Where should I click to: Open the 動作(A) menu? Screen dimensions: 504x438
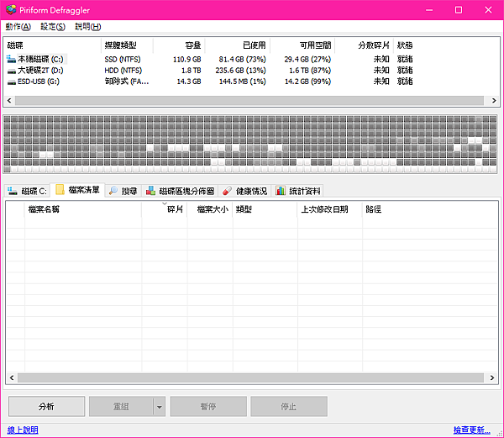[18, 27]
